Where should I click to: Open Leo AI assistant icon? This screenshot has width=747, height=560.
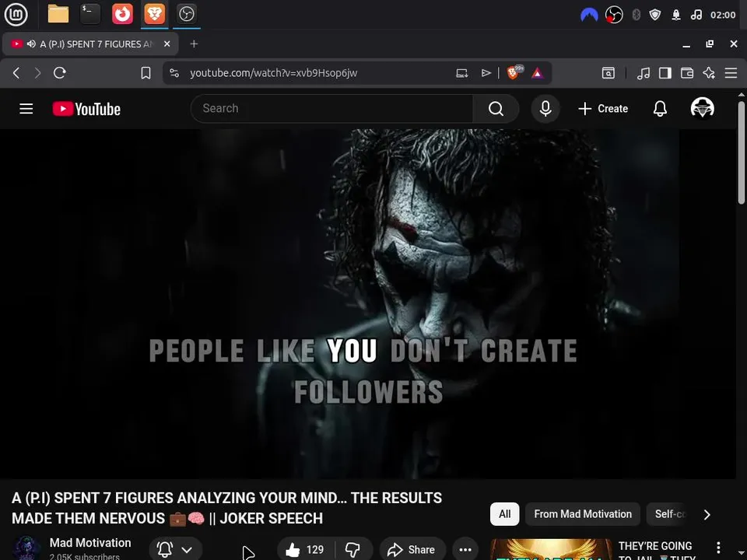point(709,73)
